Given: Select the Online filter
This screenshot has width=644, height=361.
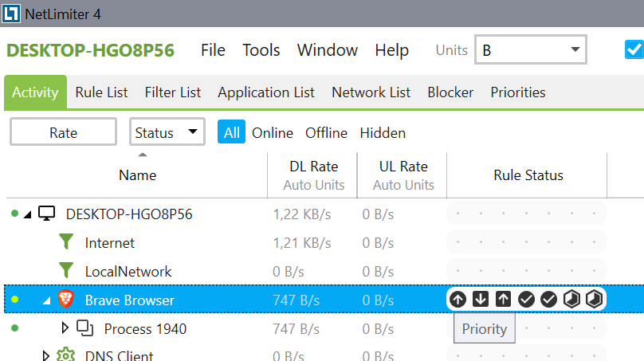Looking at the screenshot, I should [x=273, y=132].
